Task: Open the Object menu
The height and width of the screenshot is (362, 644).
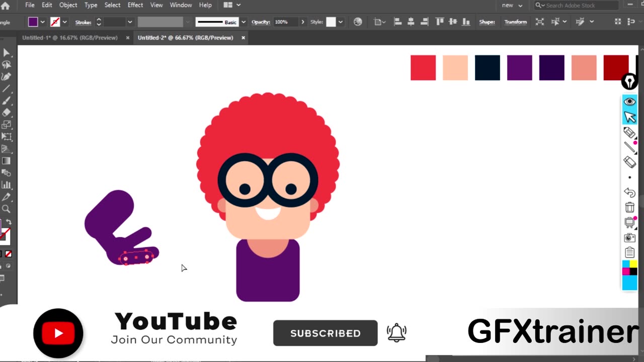Action: tap(68, 5)
